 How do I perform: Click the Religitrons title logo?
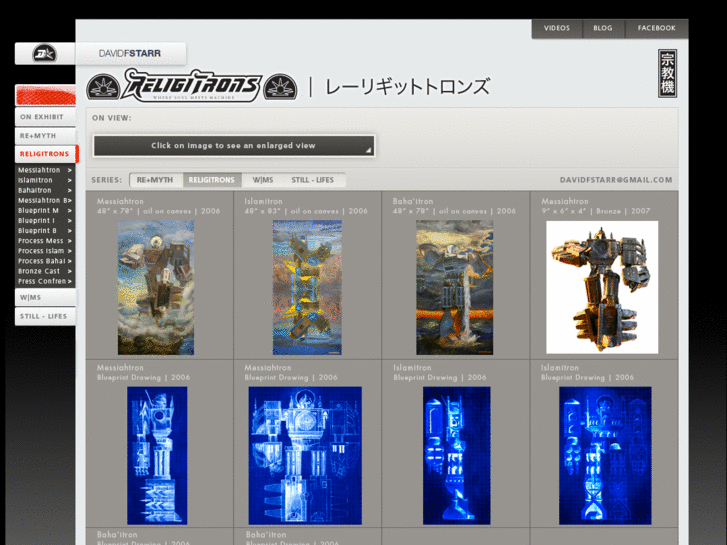pos(192,85)
